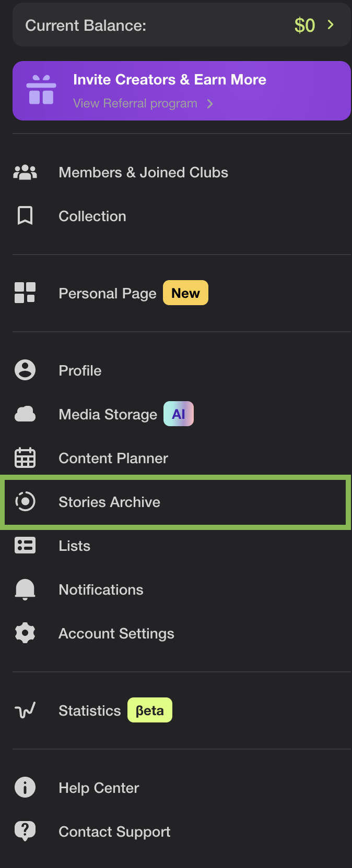Screen dimensions: 352x868
Task: Open Personal Page via the grid icon
Action: 25,293
